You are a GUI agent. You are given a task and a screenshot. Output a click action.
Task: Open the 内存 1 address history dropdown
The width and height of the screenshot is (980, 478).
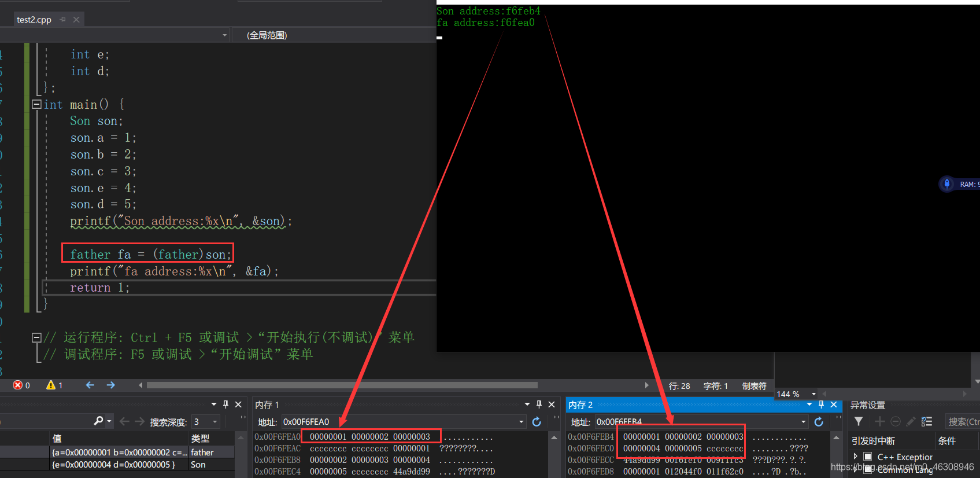(521, 422)
